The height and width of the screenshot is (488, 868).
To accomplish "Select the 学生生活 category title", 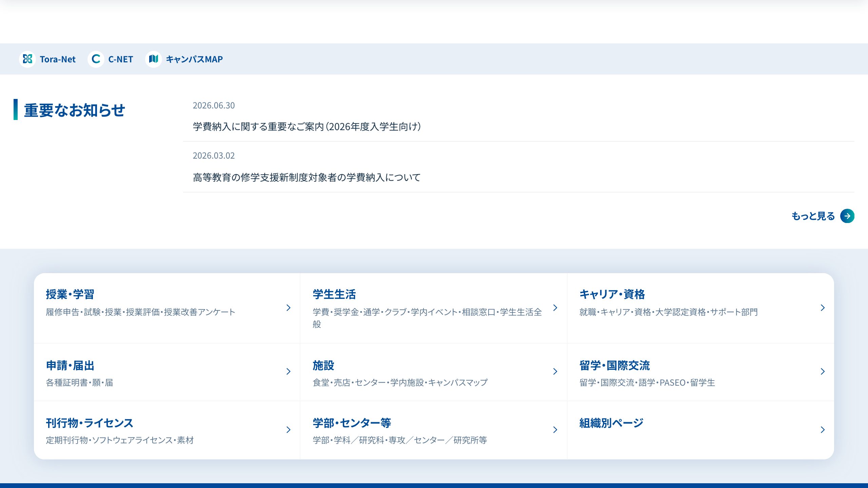I will click(x=334, y=294).
